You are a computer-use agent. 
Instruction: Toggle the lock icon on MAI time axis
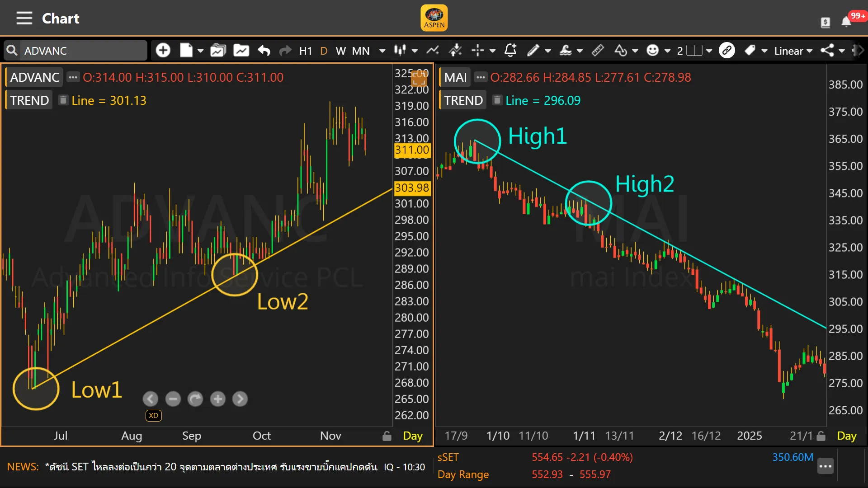pyautogui.click(x=821, y=436)
